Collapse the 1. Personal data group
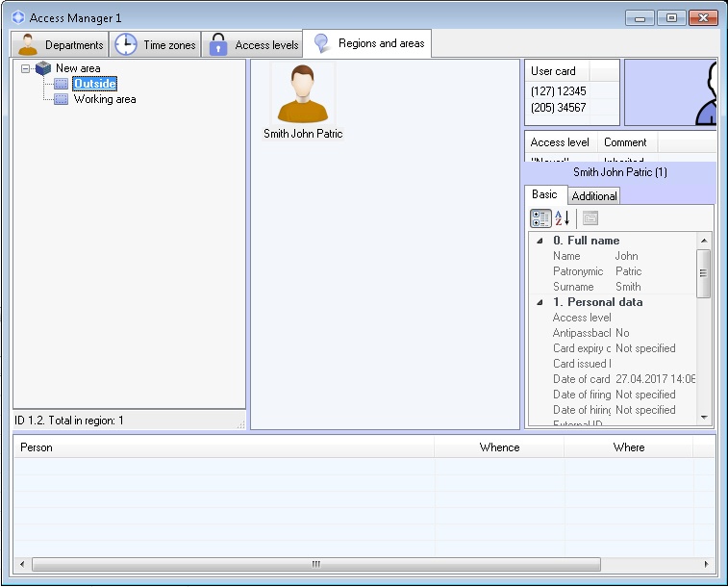 [x=540, y=303]
